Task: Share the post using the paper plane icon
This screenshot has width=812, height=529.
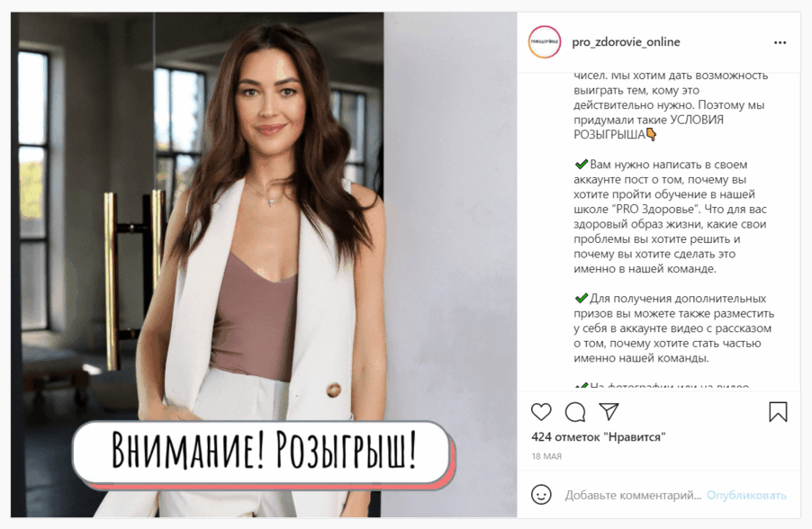Action: [x=609, y=411]
